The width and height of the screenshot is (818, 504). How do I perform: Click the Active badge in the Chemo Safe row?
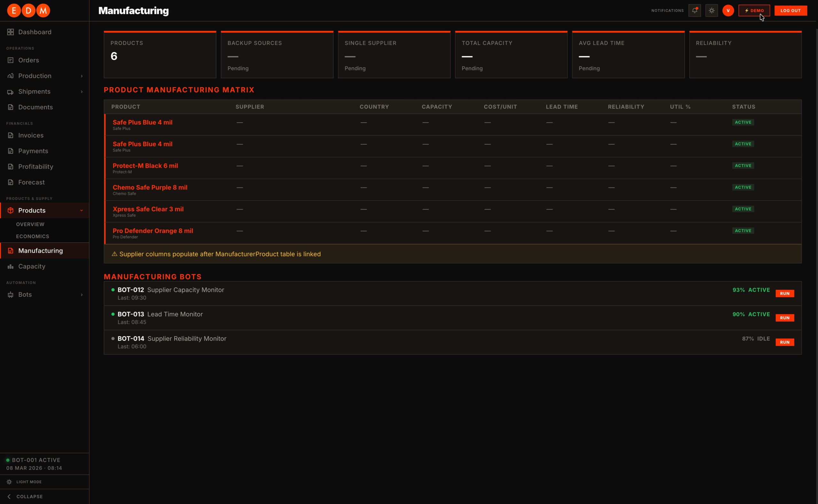(x=743, y=187)
